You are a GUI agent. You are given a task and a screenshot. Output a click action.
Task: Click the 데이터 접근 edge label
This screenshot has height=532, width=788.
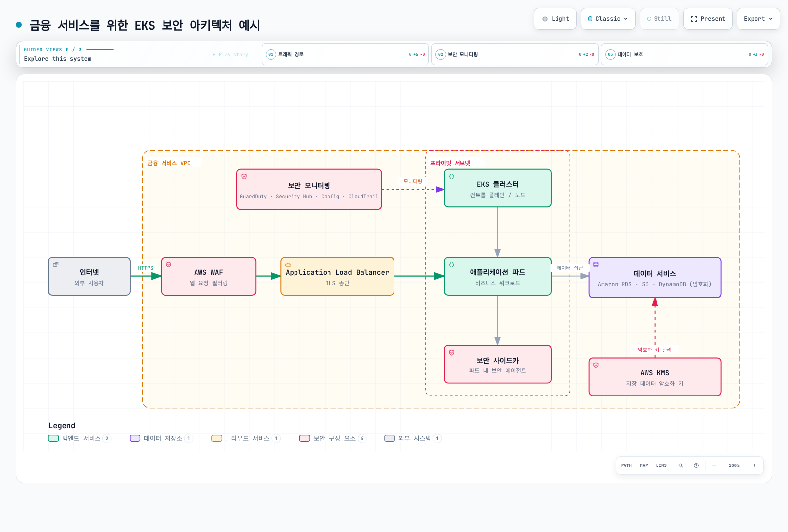pos(570,268)
